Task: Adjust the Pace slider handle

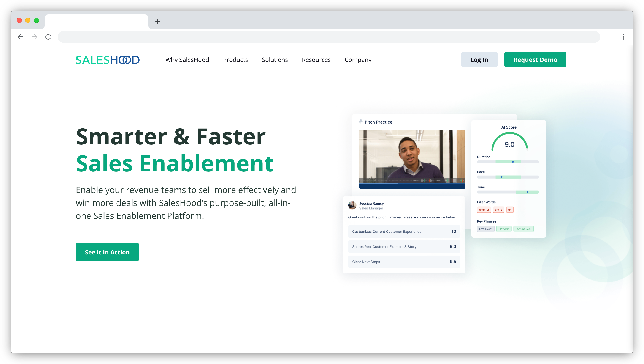Action: [x=501, y=177]
